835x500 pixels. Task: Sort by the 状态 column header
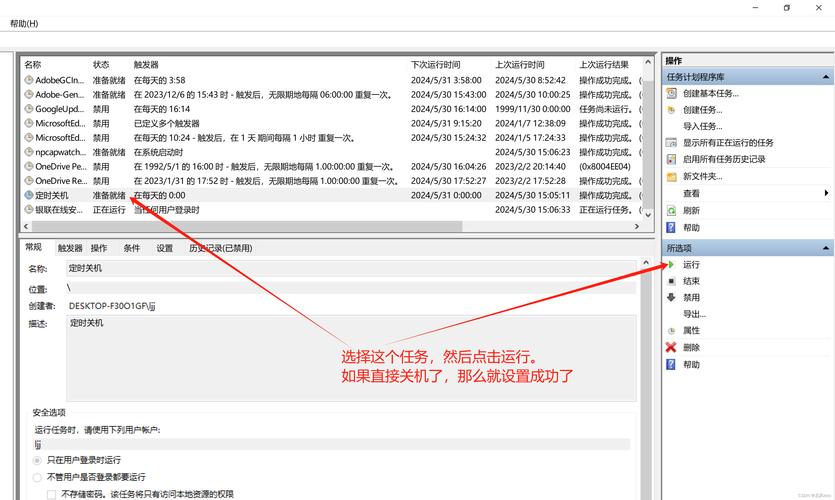coord(101,64)
